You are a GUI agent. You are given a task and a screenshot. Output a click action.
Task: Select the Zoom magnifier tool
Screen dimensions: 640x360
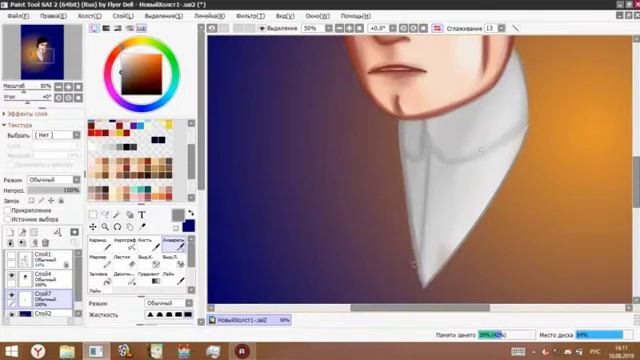pyautogui.click(x=105, y=227)
